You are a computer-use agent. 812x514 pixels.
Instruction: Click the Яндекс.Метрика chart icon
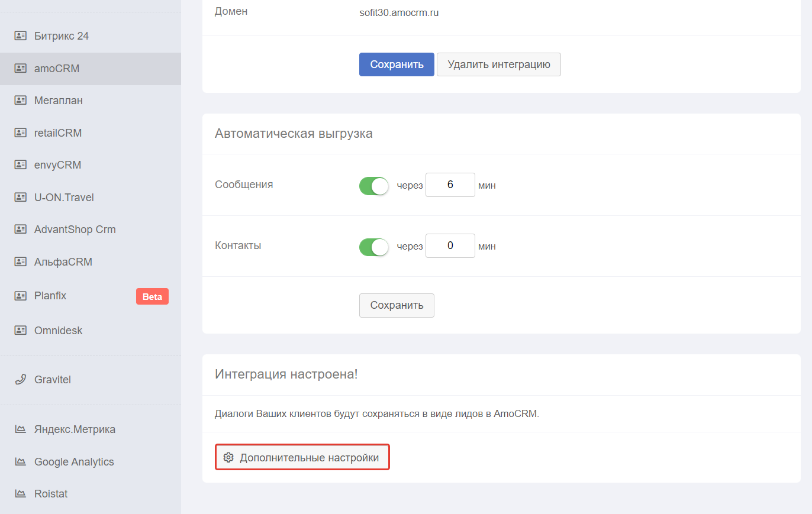pos(21,429)
